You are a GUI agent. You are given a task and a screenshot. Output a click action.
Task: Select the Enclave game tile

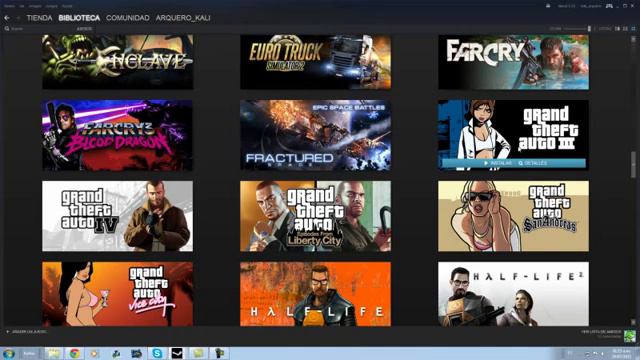click(118, 62)
